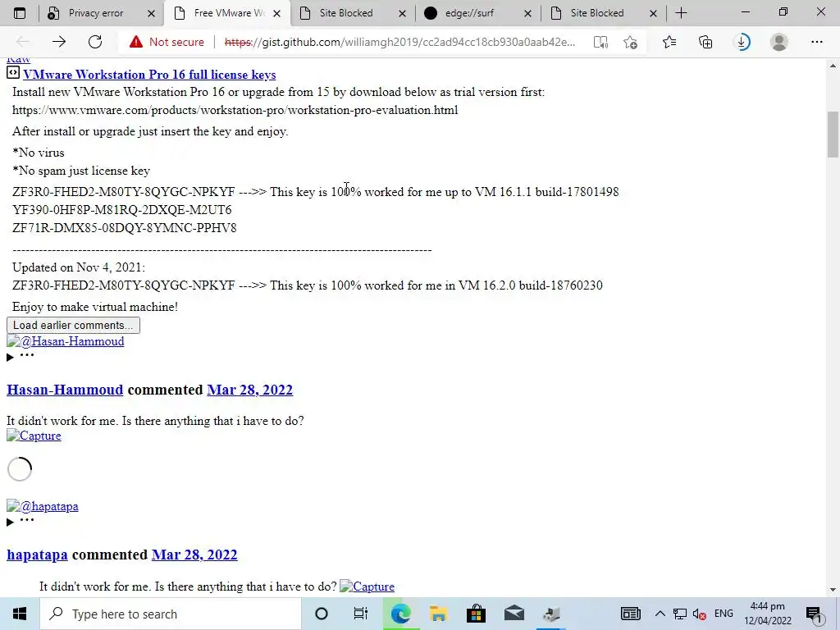Viewport: 840px width, 630px height.
Task: Click the Not secure warning indicator
Action: pyautogui.click(x=167, y=42)
